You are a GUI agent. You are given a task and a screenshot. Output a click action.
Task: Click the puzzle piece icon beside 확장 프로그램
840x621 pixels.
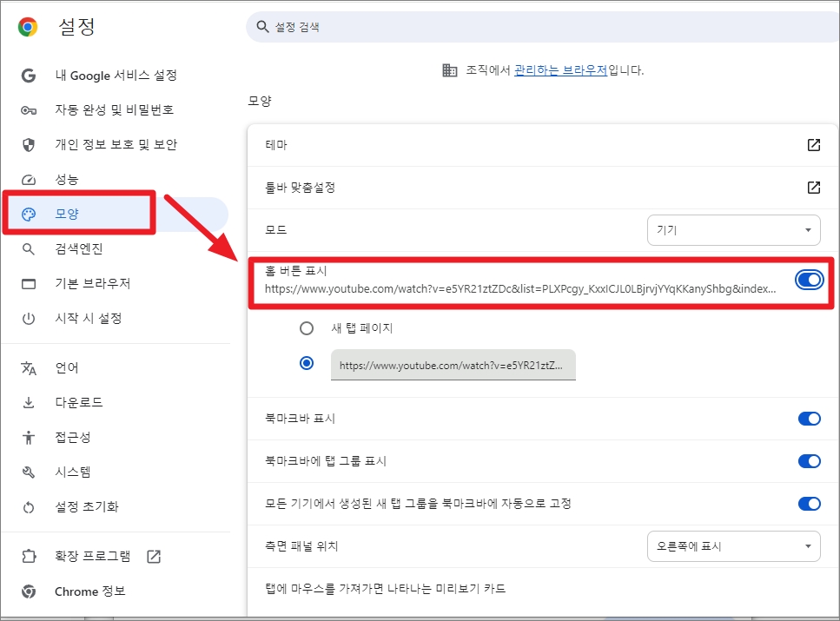(x=29, y=556)
